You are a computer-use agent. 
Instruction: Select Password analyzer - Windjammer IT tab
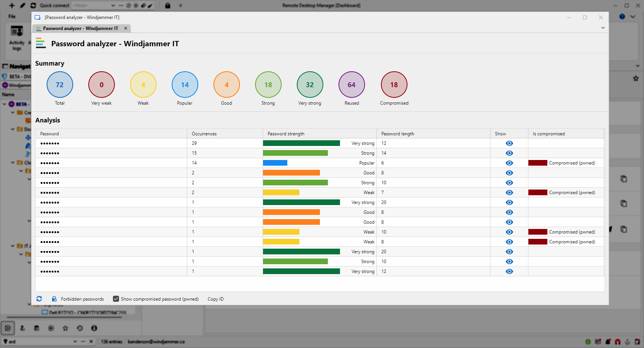pyautogui.click(x=80, y=28)
